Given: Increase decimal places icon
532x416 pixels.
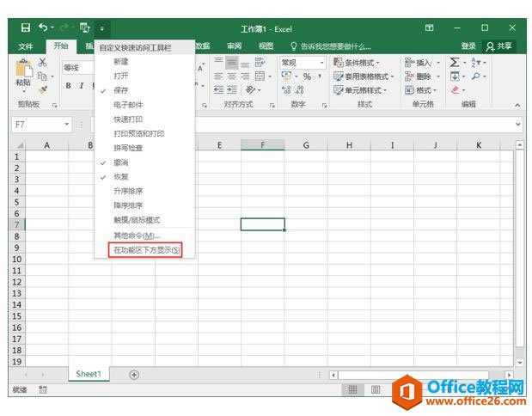Looking at the screenshot, I should tap(286, 90).
